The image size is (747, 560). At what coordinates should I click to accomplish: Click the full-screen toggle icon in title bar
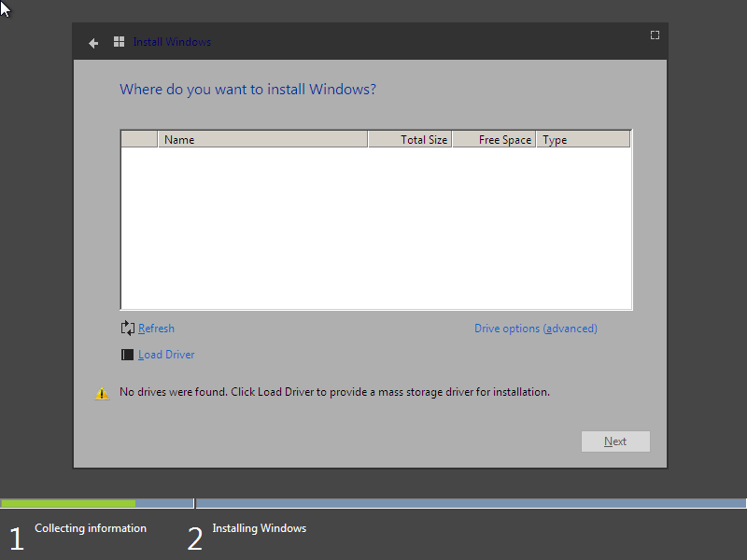(x=655, y=35)
